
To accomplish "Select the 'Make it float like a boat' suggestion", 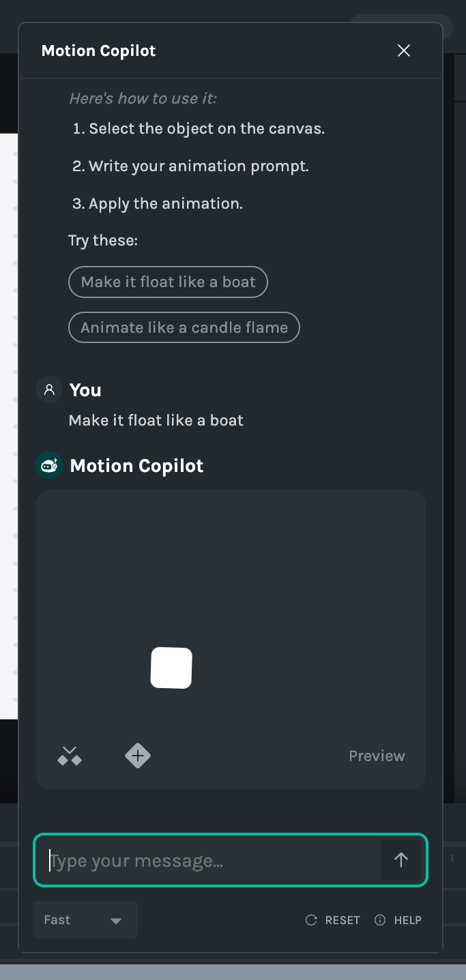I will tap(168, 282).
